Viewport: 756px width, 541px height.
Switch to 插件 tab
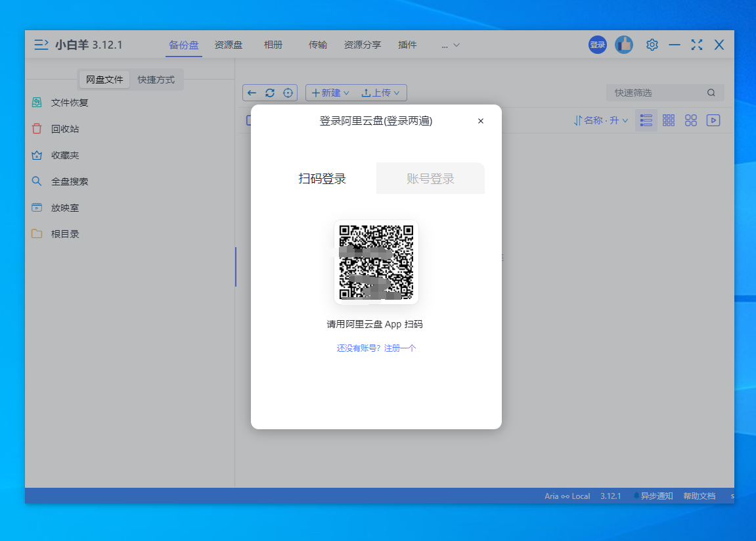coord(407,45)
